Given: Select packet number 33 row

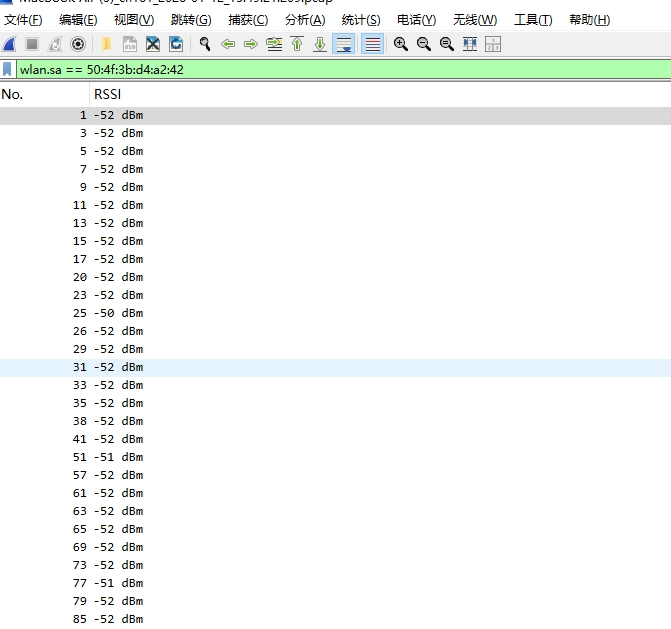Looking at the screenshot, I should [336, 386].
